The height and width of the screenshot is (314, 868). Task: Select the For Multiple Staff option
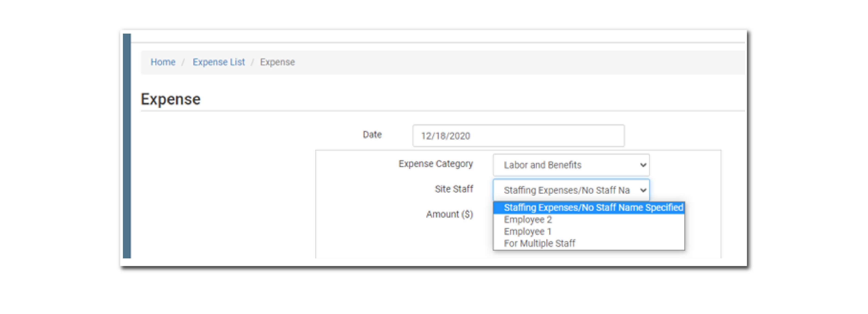point(539,243)
